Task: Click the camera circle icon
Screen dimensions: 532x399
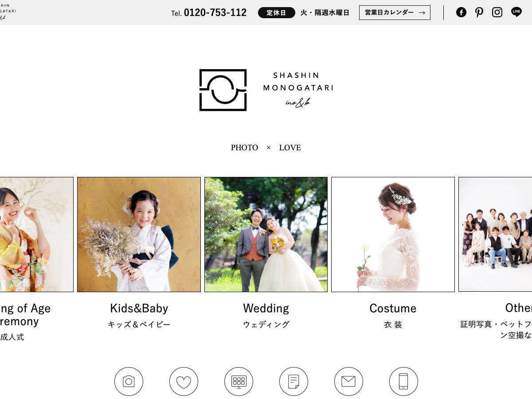Action: [129, 381]
